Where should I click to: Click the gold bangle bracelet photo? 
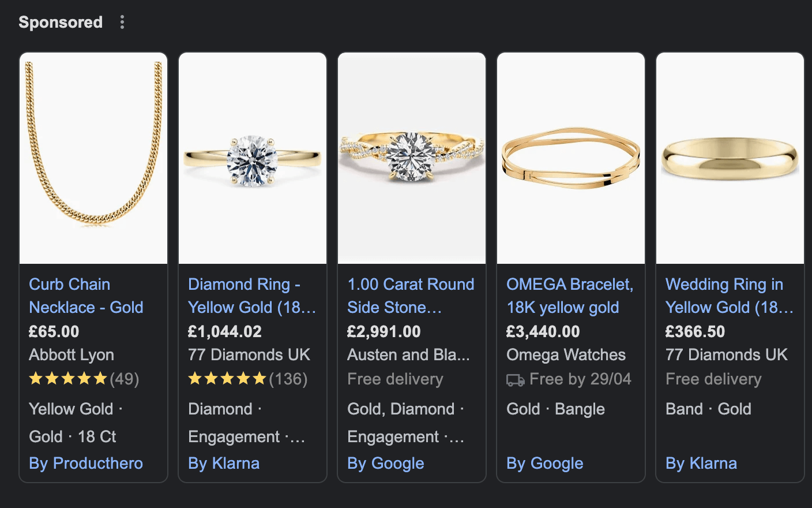pyautogui.click(x=570, y=158)
